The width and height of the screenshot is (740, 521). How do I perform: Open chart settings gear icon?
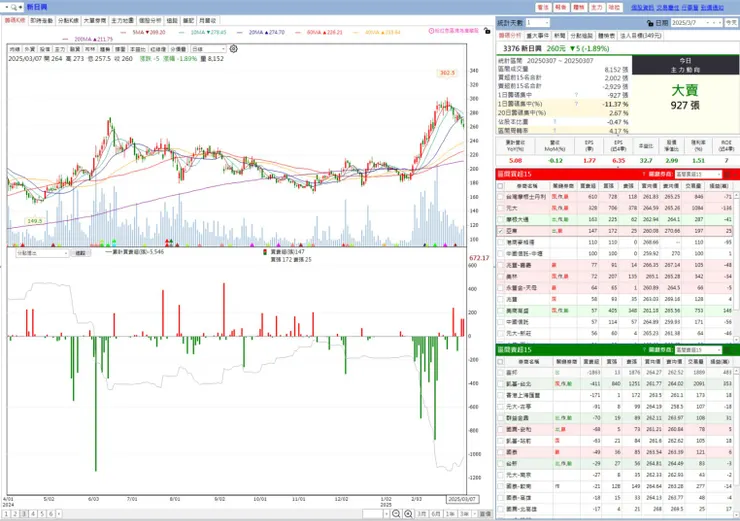pos(234,49)
